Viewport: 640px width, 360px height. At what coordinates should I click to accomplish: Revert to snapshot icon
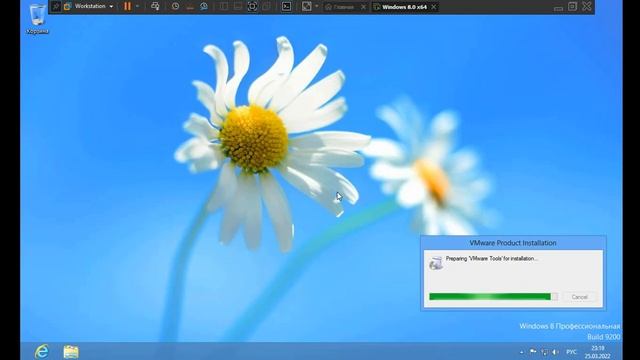[190, 7]
